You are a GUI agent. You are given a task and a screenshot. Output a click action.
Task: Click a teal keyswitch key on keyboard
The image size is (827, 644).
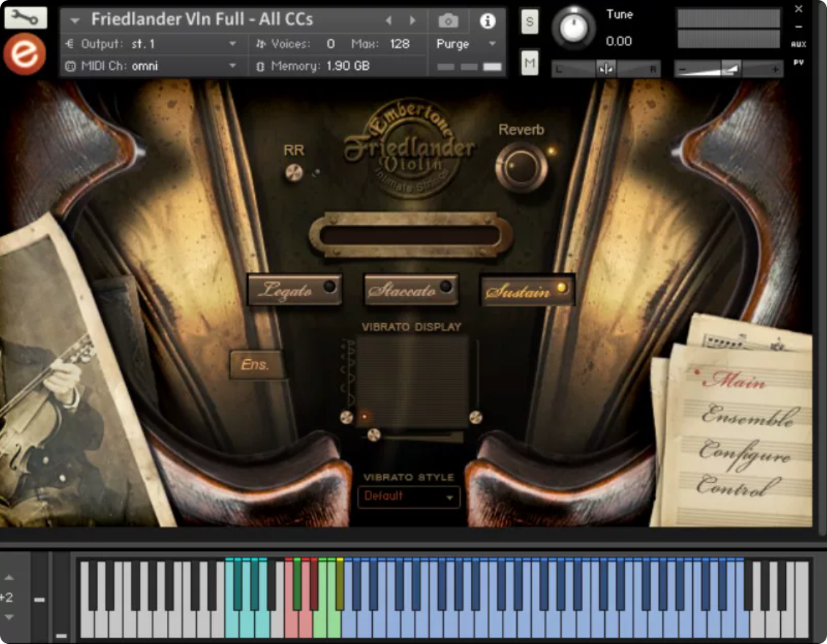231,625
